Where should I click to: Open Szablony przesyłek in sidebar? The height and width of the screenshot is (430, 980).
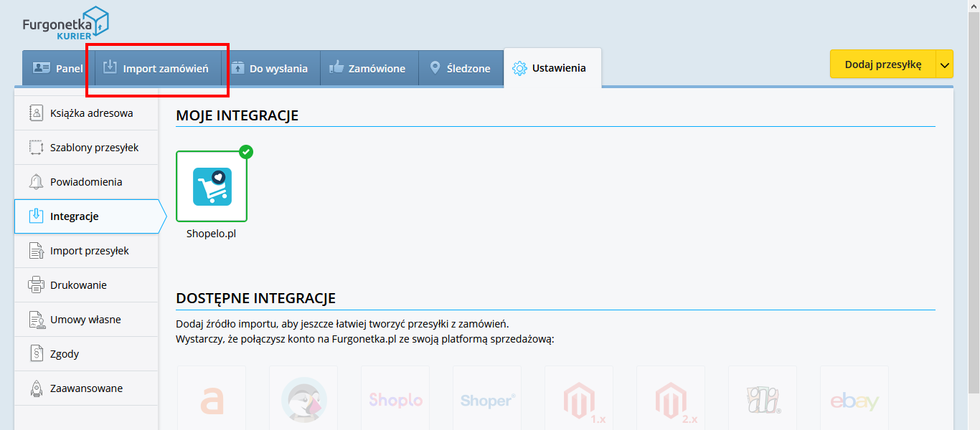86,148
